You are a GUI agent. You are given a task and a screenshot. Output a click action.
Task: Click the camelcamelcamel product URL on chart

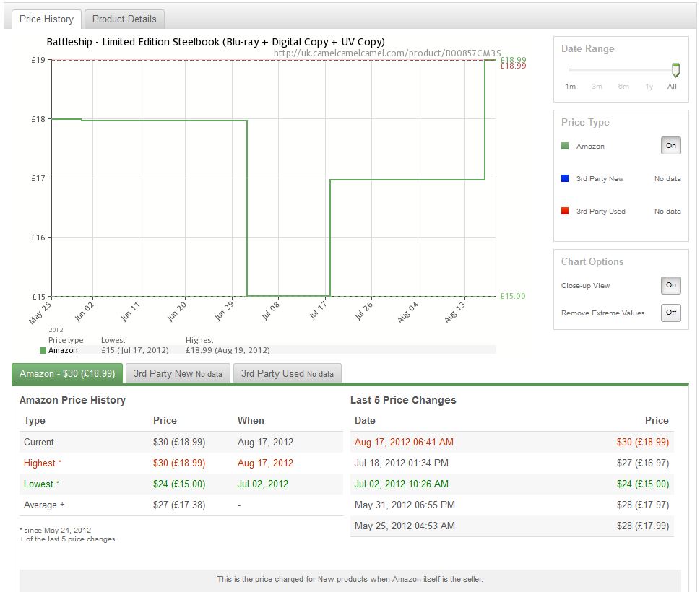pos(387,53)
